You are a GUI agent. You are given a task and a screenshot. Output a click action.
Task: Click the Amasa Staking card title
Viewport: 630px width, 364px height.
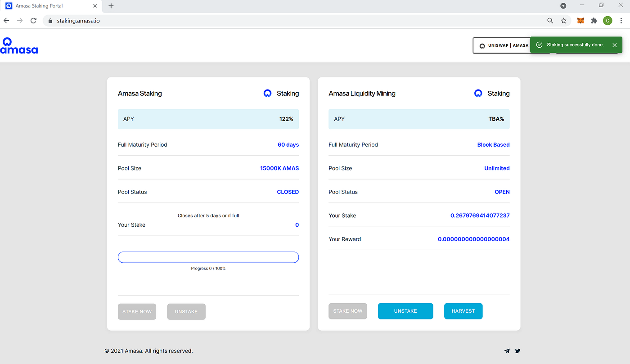pyautogui.click(x=140, y=94)
